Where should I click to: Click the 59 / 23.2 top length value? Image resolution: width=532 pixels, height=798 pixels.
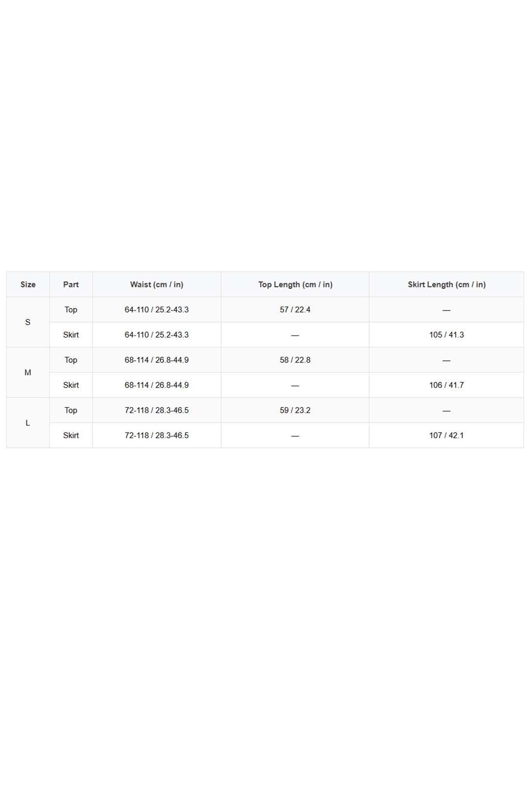[295, 410]
